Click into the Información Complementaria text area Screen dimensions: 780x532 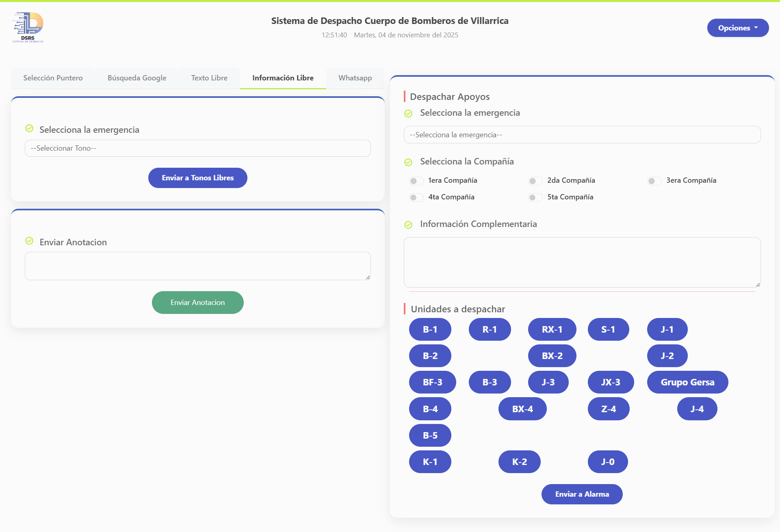click(582, 262)
